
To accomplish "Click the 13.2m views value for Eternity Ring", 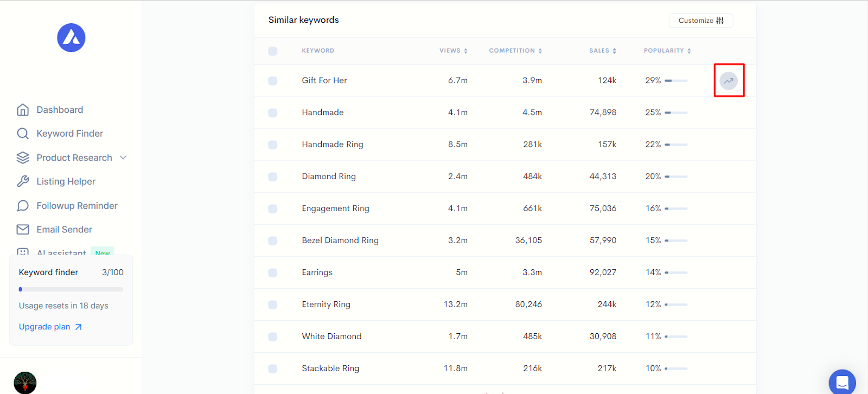I will [456, 304].
